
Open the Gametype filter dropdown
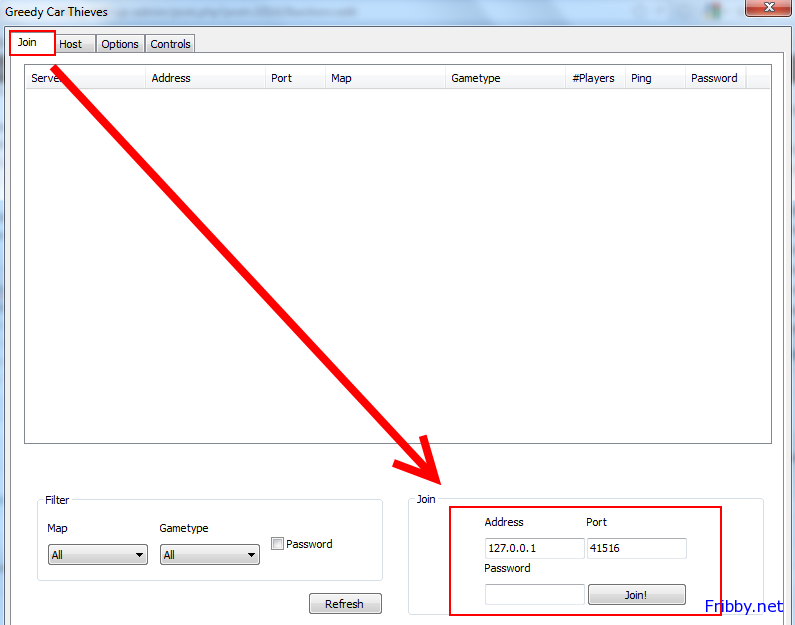click(x=209, y=554)
